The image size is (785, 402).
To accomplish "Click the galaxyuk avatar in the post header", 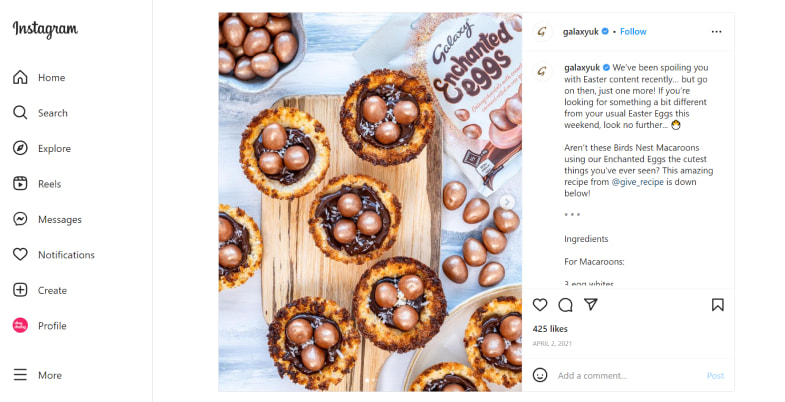I will click(542, 32).
